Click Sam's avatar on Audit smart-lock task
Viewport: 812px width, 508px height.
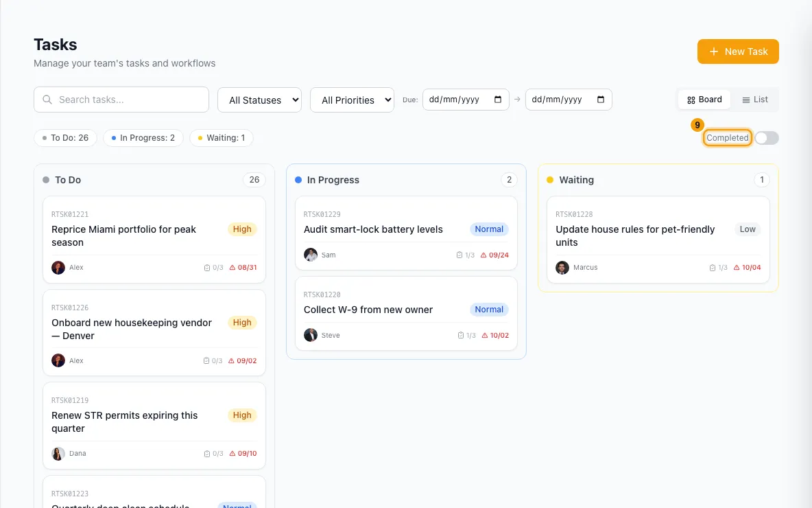[x=310, y=255]
